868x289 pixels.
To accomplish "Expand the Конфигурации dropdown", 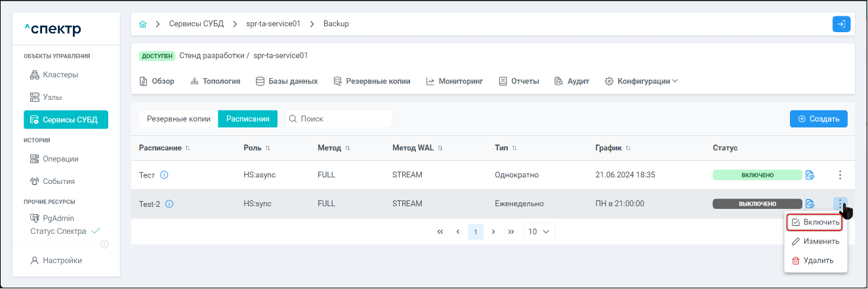I will pos(641,81).
